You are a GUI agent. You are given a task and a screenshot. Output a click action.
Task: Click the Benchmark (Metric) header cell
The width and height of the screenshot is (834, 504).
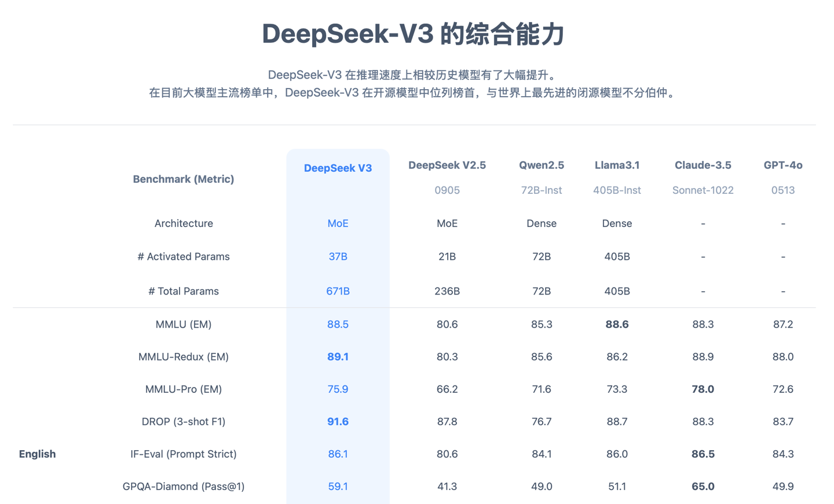(183, 179)
